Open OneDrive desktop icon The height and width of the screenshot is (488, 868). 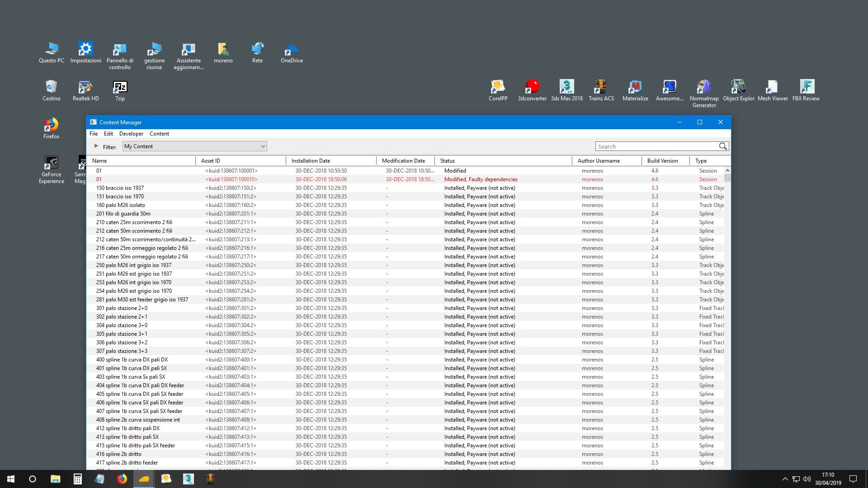[x=292, y=53]
